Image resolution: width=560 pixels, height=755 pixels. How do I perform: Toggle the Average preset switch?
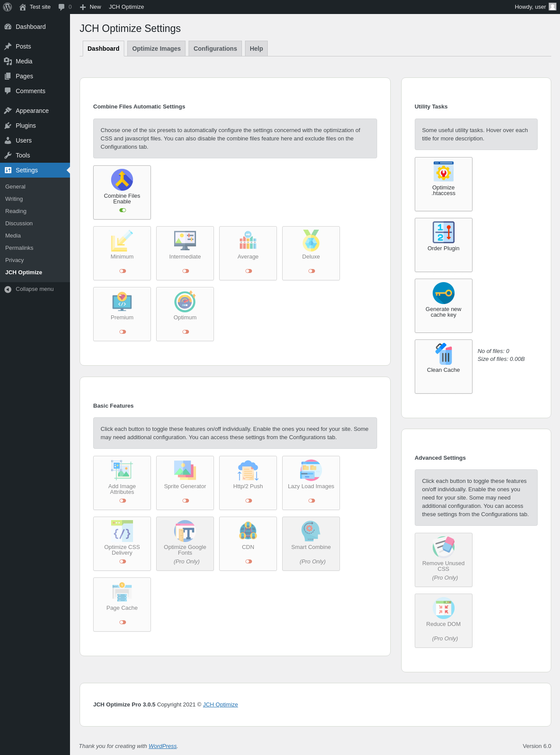point(248,271)
